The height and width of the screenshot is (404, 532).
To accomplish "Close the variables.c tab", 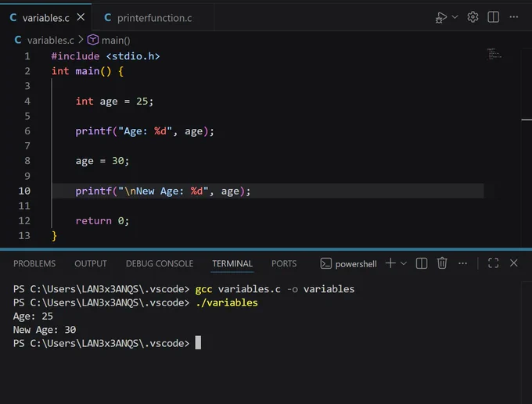I will click(81, 17).
